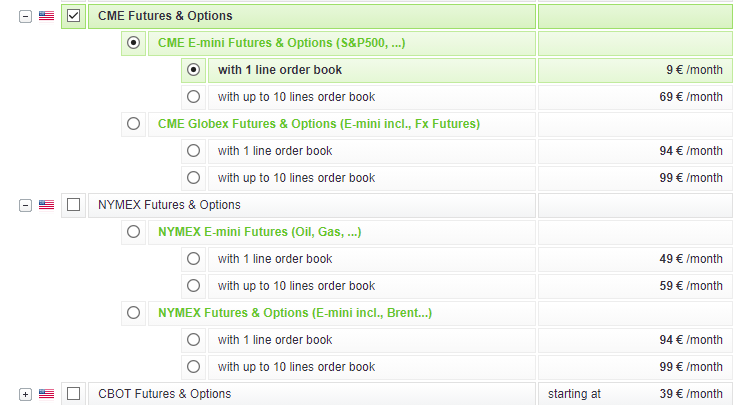Image resolution: width=741 pixels, height=405 pixels.
Task: Expand the CBOT Futures & Options group
Action: click(x=25, y=394)
